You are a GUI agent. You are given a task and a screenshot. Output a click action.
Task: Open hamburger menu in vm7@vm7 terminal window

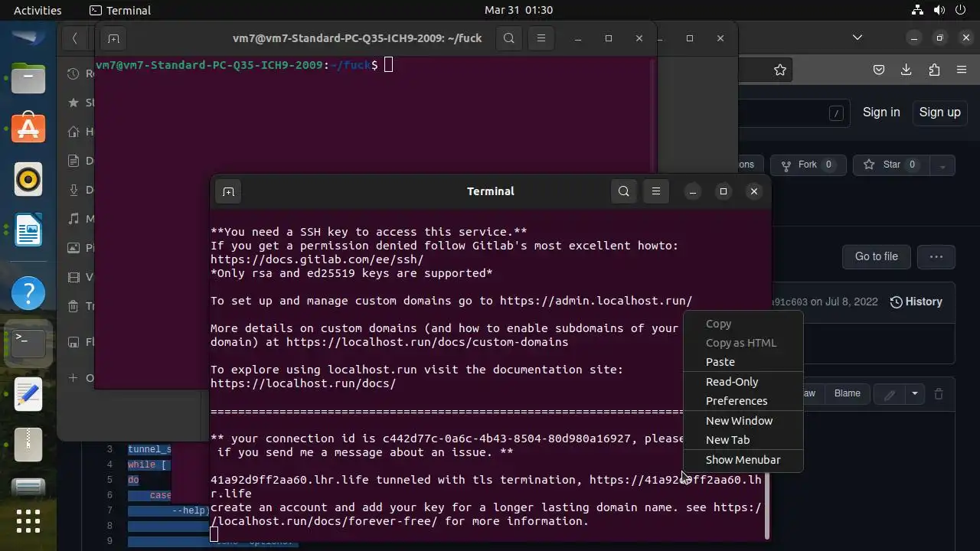(541, 38)
